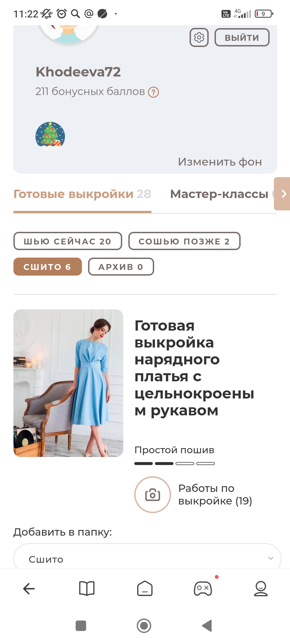The height and width of the screenshot is (644, 290).
Task: Select the 'Готовые выкройки 28' tab
Action: pyautogui.click(x=82, y=194)
